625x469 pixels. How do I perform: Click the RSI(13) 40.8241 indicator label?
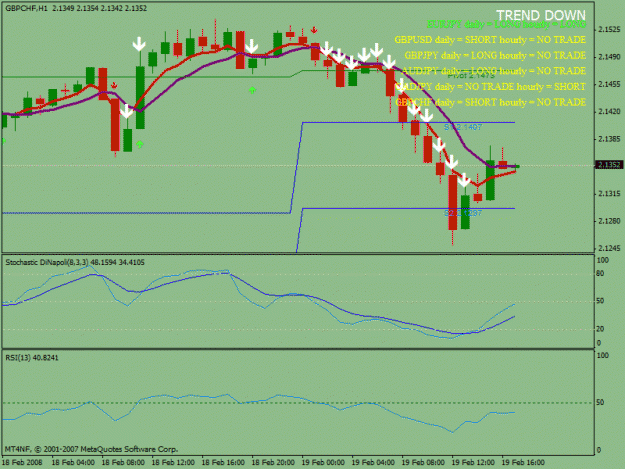(32, 358)
